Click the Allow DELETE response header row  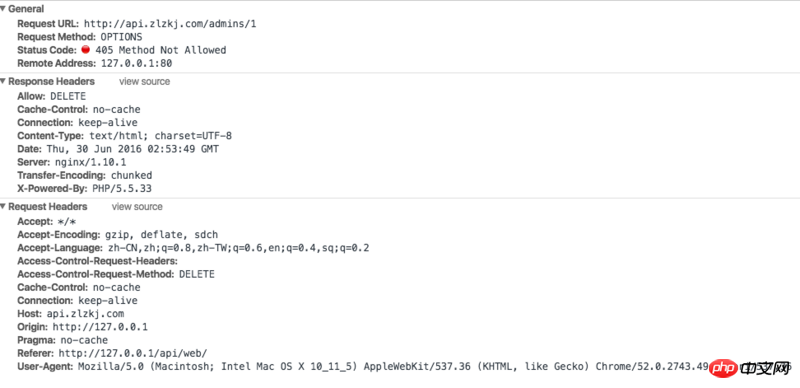[52, 96]
